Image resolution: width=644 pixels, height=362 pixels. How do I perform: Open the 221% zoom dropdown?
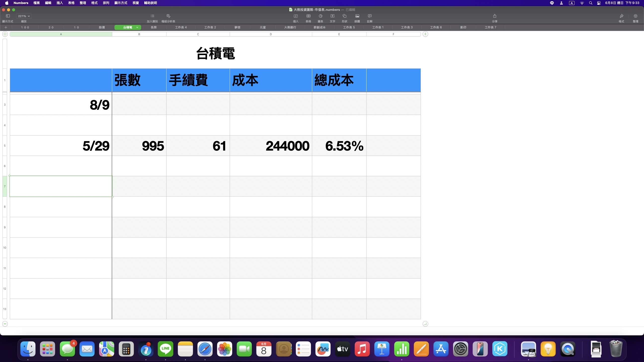coord(24,16)
